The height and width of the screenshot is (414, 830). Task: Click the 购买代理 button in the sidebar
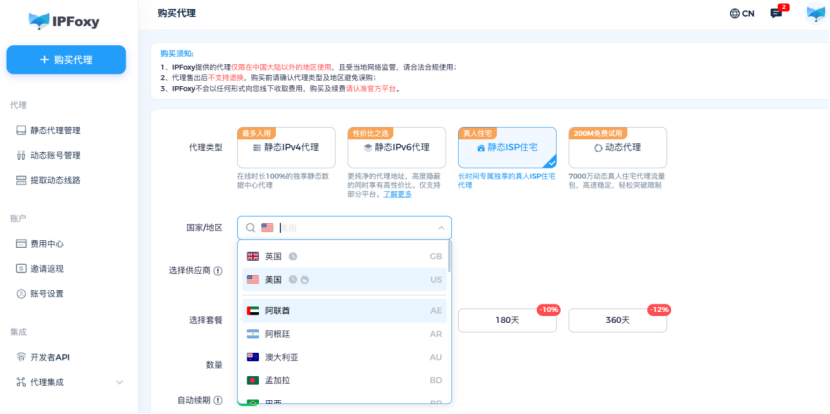[66, 60]
